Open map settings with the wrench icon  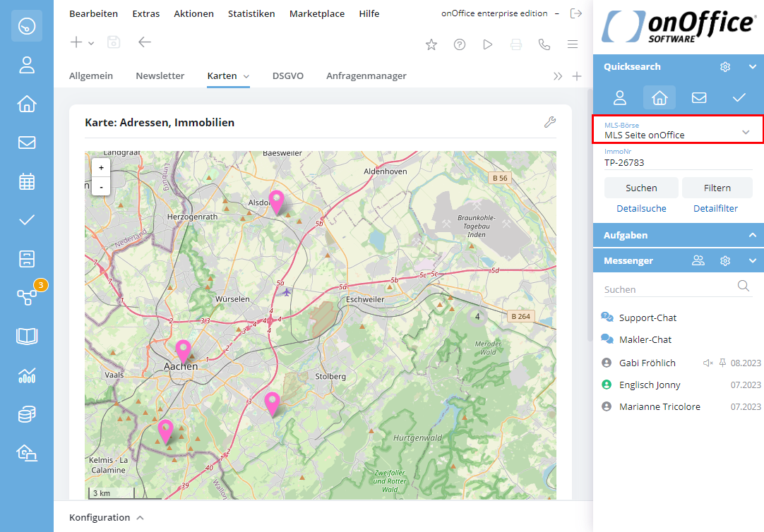pyautogui.click(x=549, y=122)
